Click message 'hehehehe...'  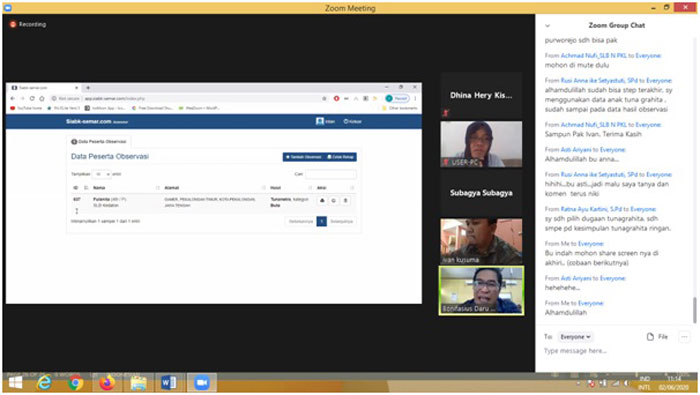point(562,288)
